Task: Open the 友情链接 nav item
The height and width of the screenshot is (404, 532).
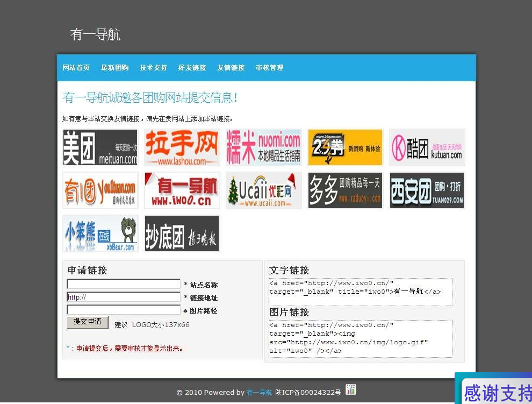Action: tap(231, 68)
